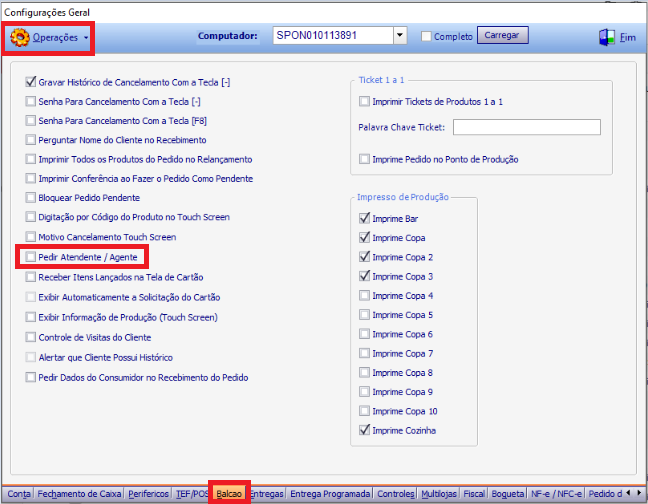Enable Senha Para Cancelamento Com a Tecla [F8]
This screenshot has width=648, height=504.
point(31,120)
